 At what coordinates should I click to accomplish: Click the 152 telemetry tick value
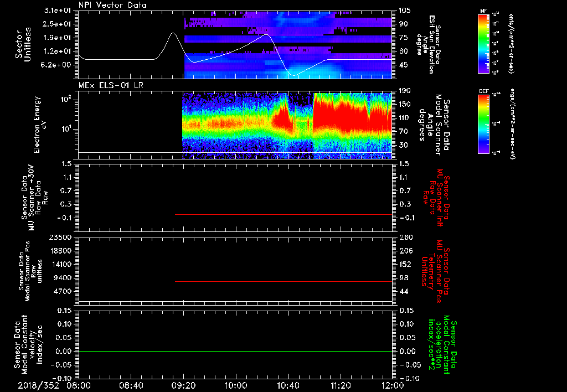tap(406, 264)
